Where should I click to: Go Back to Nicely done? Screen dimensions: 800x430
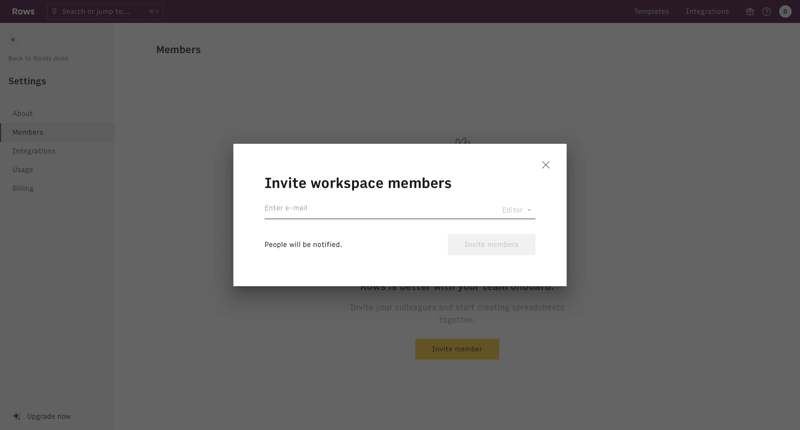point(38,58)
